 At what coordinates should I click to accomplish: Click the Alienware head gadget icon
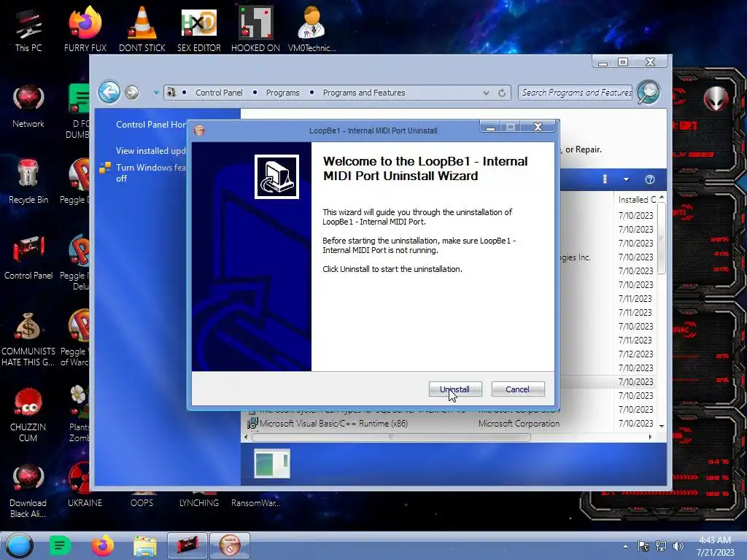pos(716,98)
